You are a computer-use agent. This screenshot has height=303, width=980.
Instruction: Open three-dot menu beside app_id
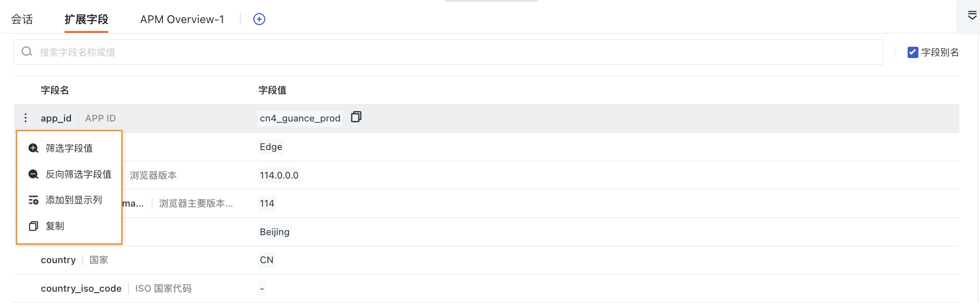point(26,118)
